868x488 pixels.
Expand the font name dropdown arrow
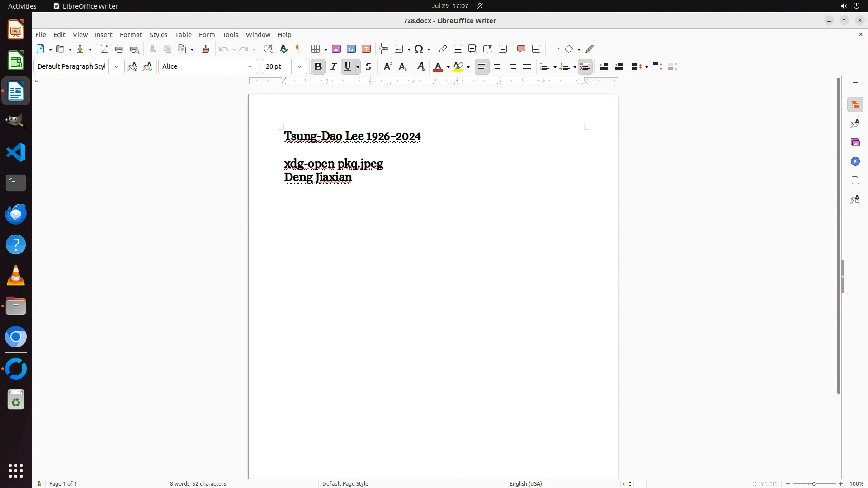click(250, 67)
